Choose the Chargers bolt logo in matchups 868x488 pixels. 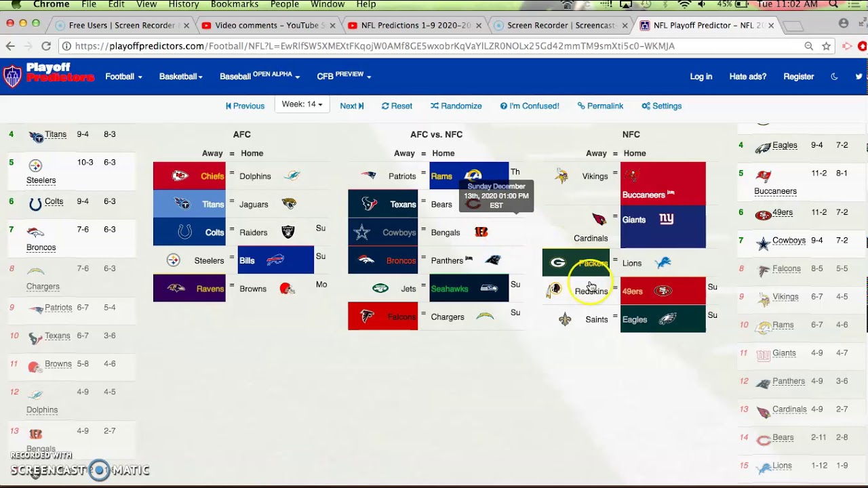point(485,317)
